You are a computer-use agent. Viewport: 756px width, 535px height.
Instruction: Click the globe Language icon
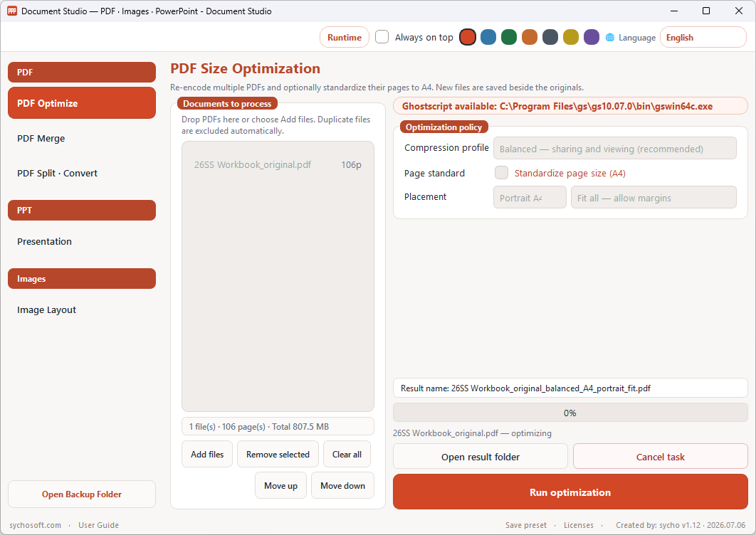coord(610,37)
